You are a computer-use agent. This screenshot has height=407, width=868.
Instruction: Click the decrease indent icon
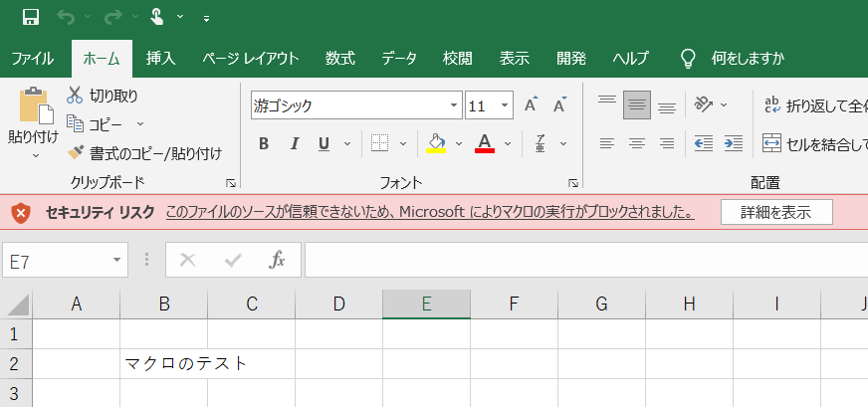704,144
